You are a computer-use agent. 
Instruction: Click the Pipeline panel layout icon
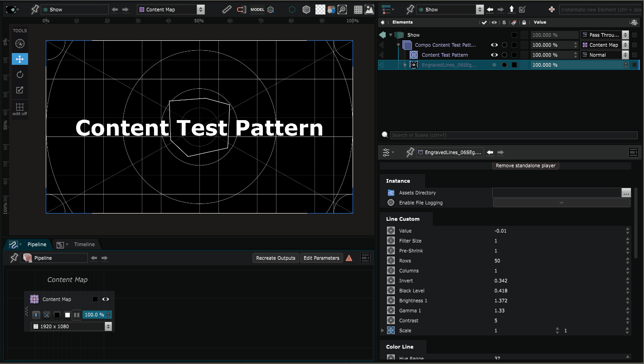pyautogui.click(x=365, y=258)
